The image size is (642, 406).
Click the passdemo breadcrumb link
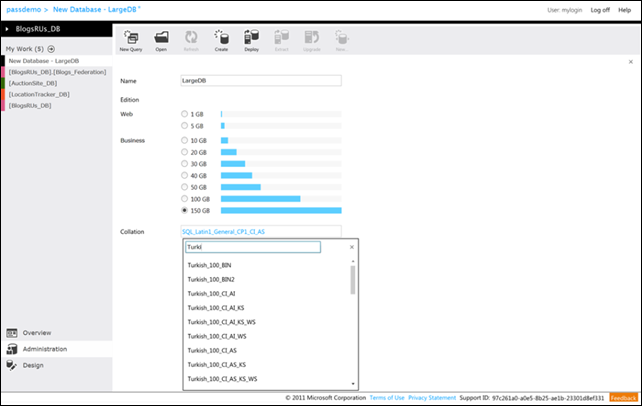coord(24,9)
